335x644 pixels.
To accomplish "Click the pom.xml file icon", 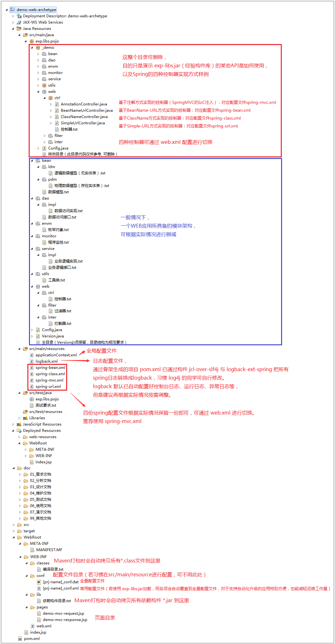I will 20,639.
